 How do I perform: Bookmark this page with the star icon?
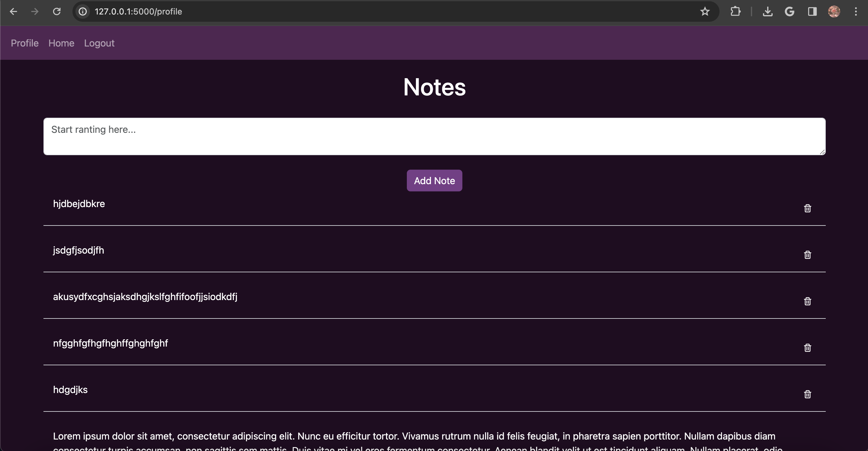[x=705, y=12]
